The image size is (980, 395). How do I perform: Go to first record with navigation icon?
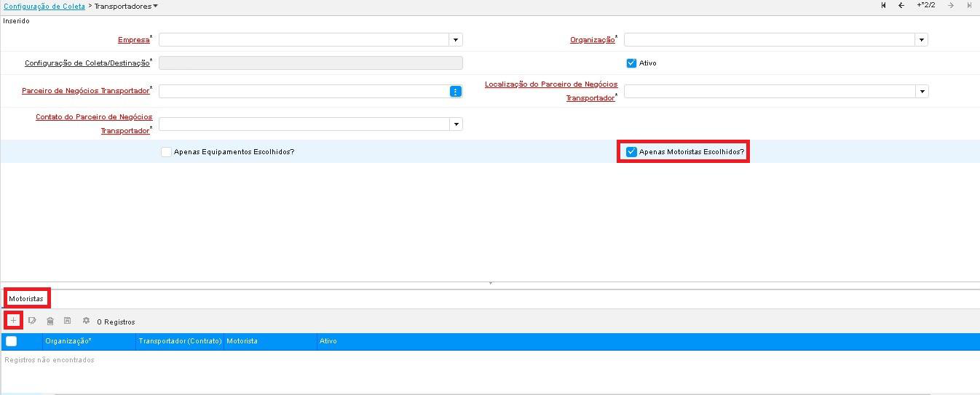click(883, 6)
